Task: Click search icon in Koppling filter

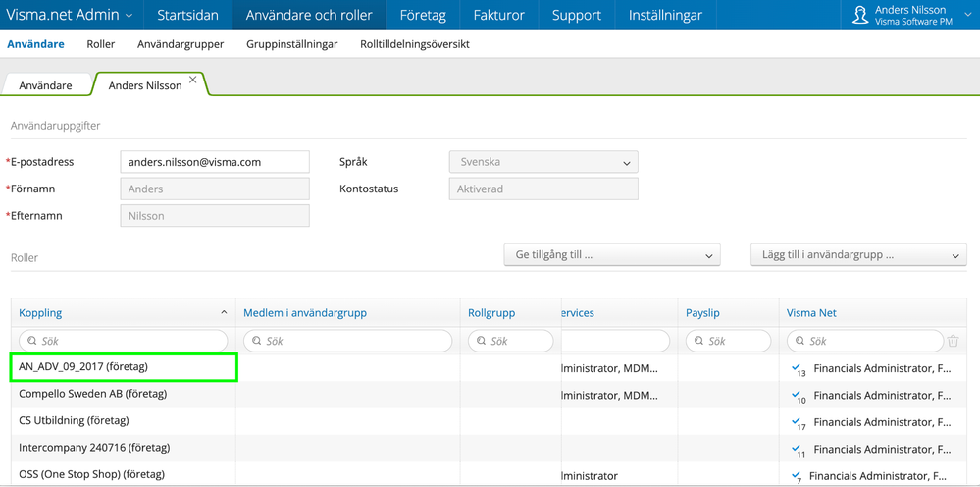Action: coord(32,341)
